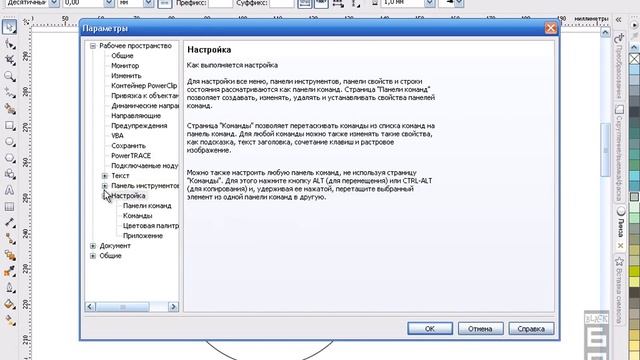The width and height of the screenshot is (640, 360).
Task: Open help with Справка button
Action: pos(531,329)
